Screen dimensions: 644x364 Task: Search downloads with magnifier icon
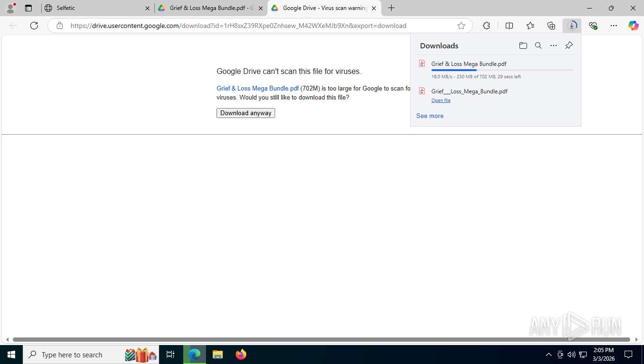538,45
